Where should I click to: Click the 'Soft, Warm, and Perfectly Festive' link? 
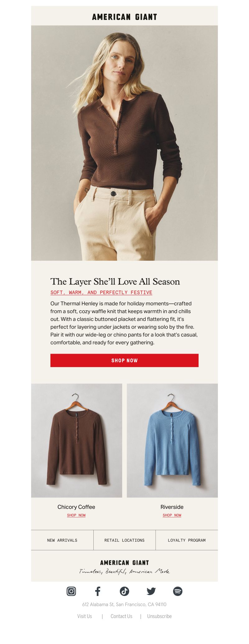(101, 293)
